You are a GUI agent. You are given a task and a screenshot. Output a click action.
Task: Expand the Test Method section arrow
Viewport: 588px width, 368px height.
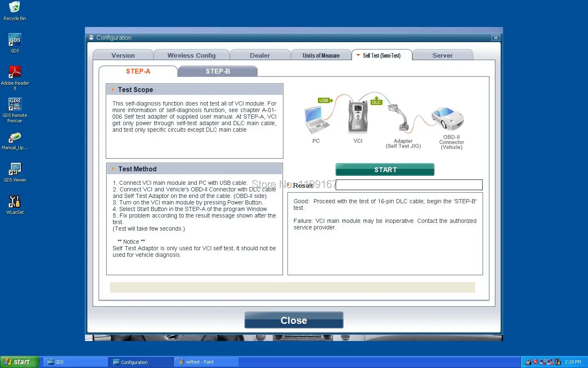(x=113, y=169)
